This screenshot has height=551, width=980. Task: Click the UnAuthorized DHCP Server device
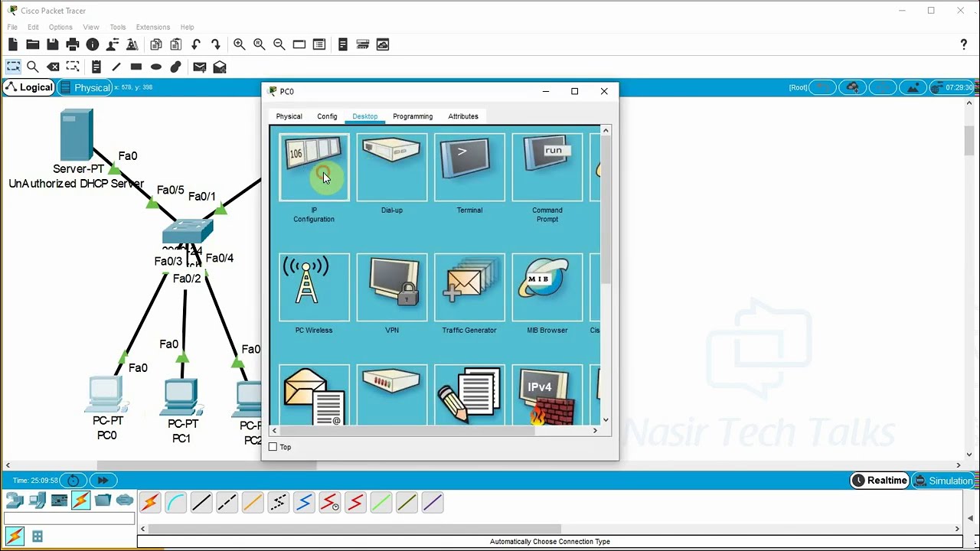(x=77, y=135)
